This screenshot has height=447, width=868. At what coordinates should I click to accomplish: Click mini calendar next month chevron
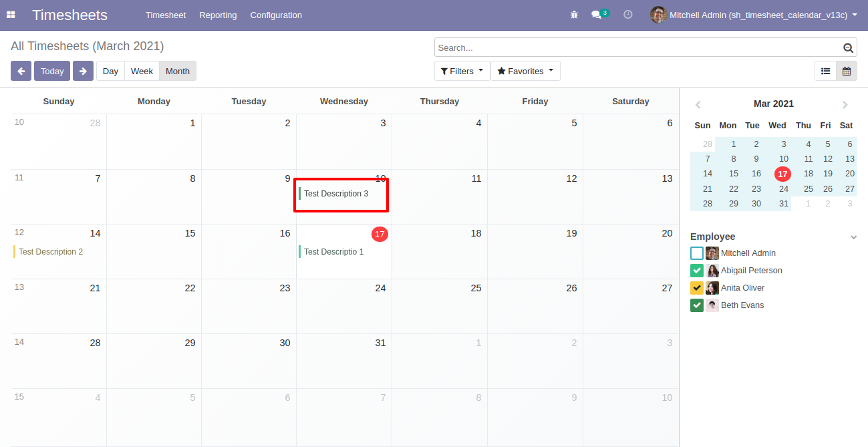(x=845, y=104)
